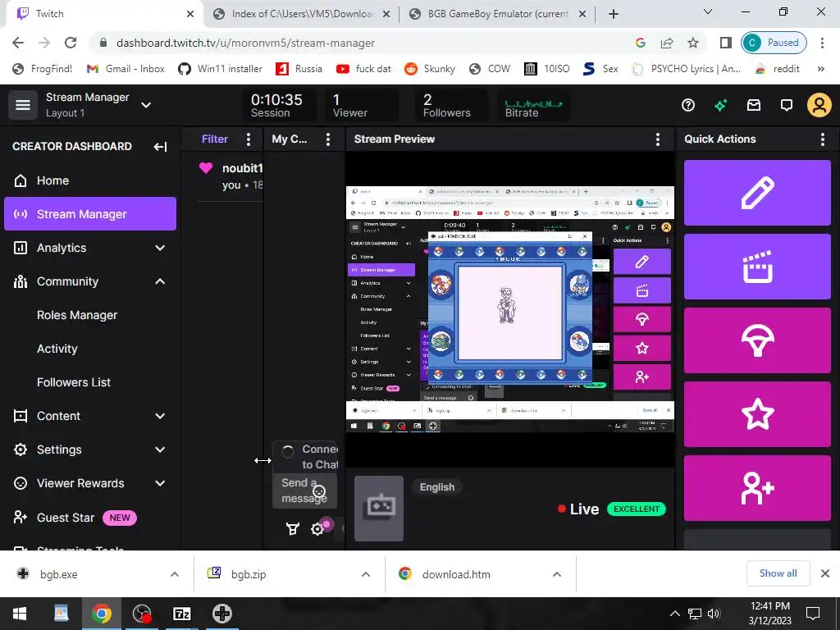Click the Clip That clapperboard quick action
Viewport: 840px width, 630px height.
pyautogui.click(x=757, y=267)
